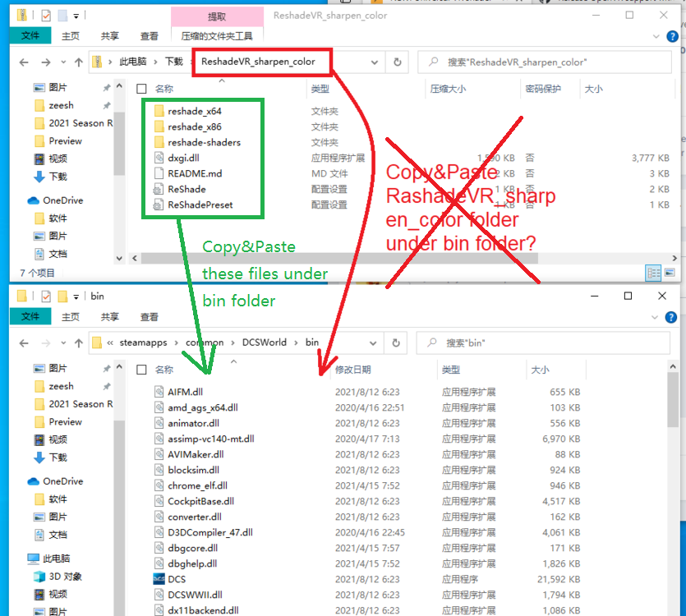Open OneDrive in top window sidebar
686x616 pixels.
pos(62,200)
